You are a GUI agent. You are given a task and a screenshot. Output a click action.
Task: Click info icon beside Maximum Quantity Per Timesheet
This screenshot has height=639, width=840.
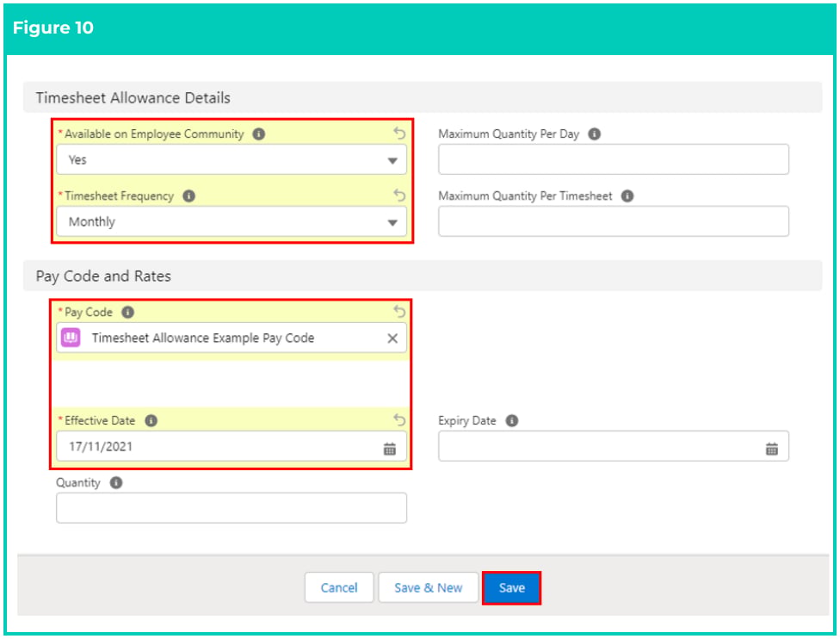tap(627, 196)
